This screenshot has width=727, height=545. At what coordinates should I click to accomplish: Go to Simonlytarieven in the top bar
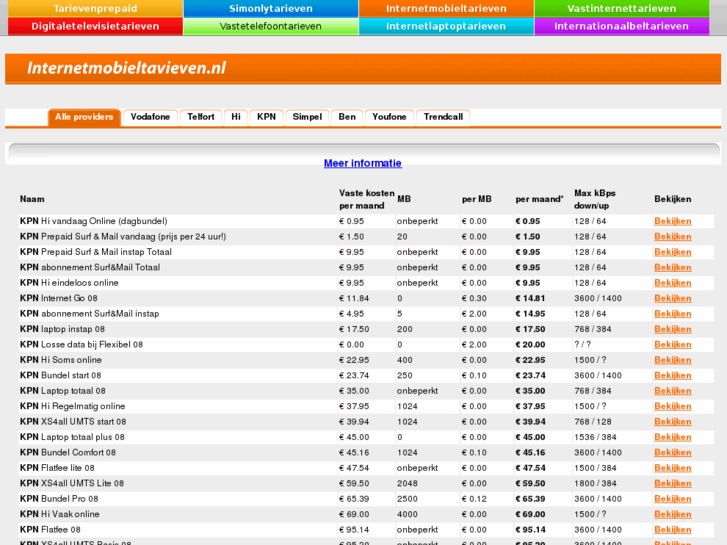coord(270,8)
